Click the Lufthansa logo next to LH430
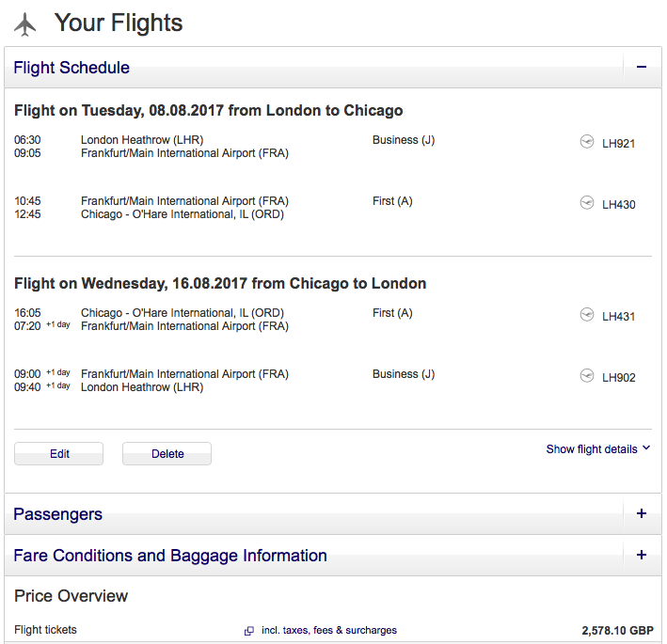This screenshot has height=644, width=667. tap(587, 203)
